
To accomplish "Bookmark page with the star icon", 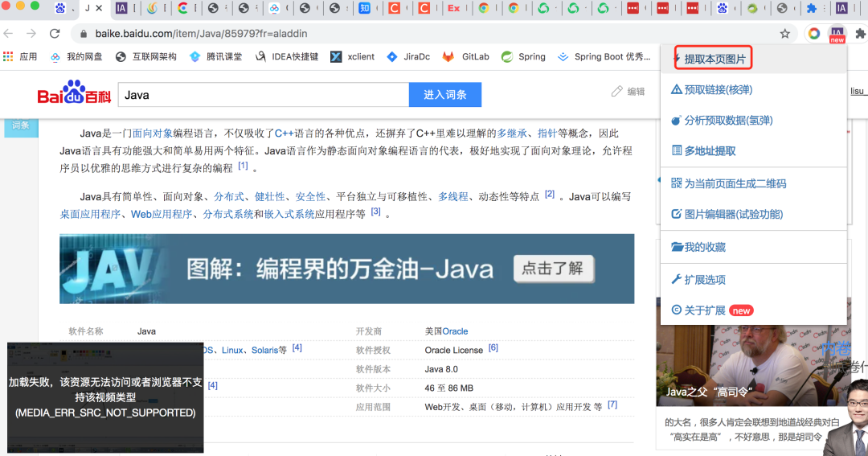I will coord(785,34).
